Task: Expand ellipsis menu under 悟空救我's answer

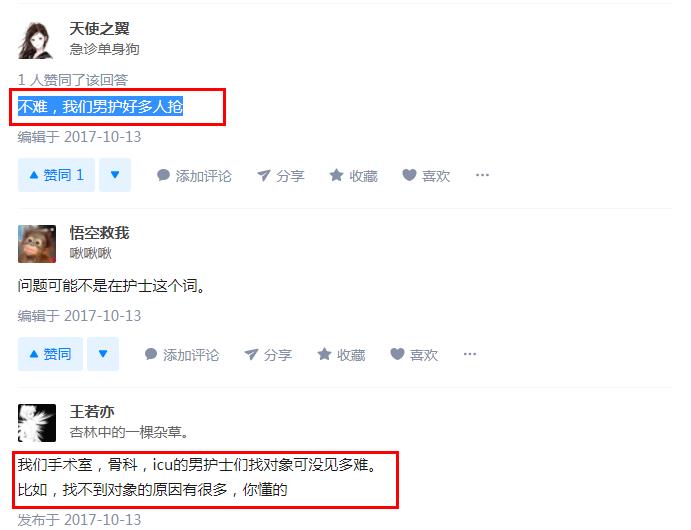Action: [x=470, y=354]
